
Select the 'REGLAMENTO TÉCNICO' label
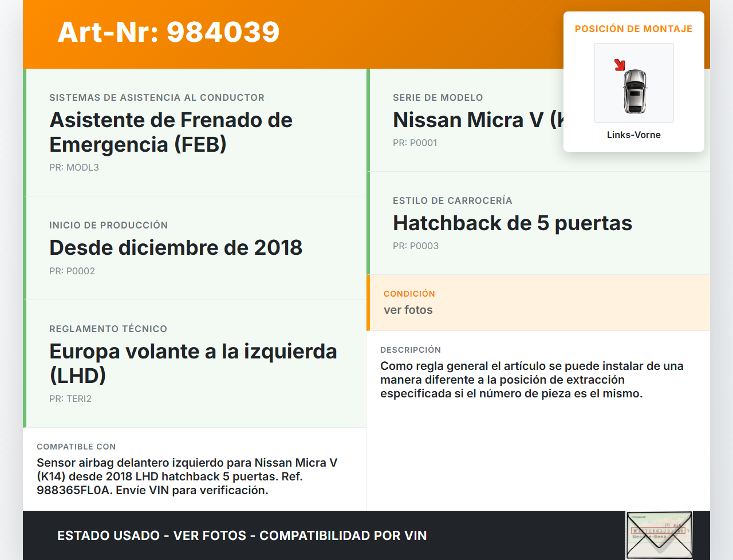pos(108,329)
